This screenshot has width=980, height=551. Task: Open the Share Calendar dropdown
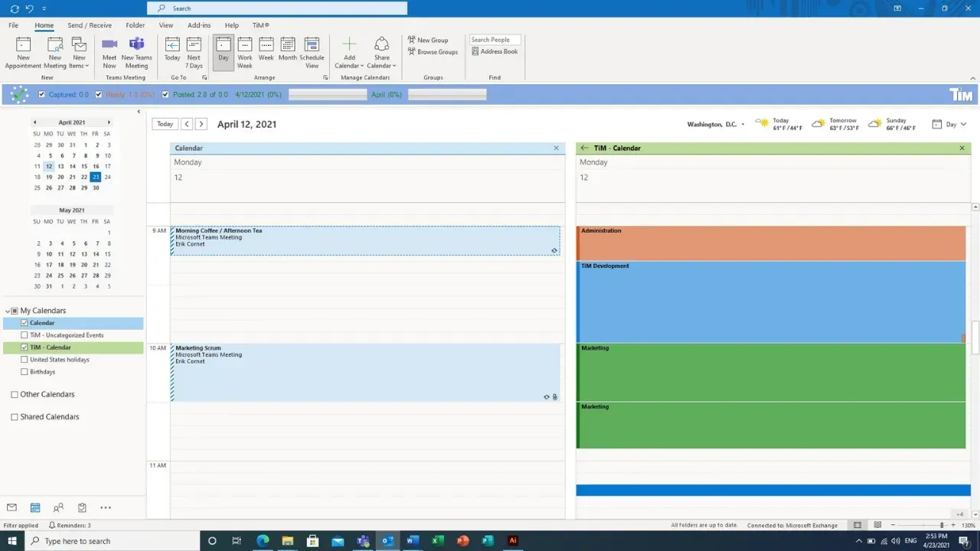(x=381, y=53)
